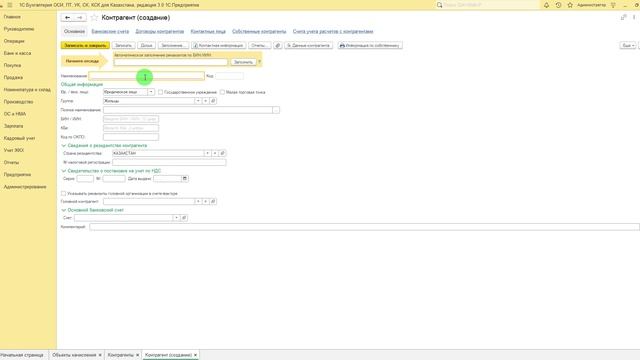Screen dimensions: 640x360
Task: Switch to Банковские счета tab
Action: (x=110, y=31)
